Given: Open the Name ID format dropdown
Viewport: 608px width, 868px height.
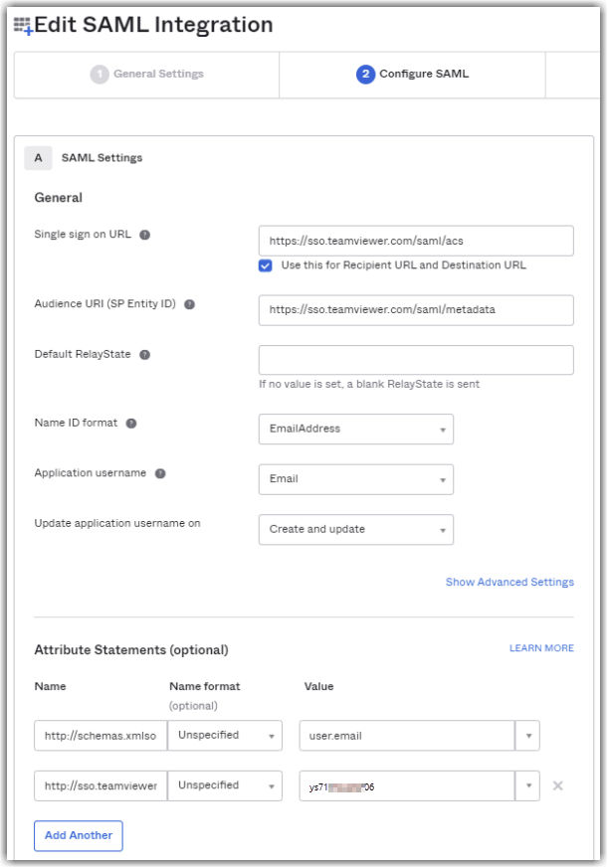Looking at the screenshot, I should click(355, 430).
